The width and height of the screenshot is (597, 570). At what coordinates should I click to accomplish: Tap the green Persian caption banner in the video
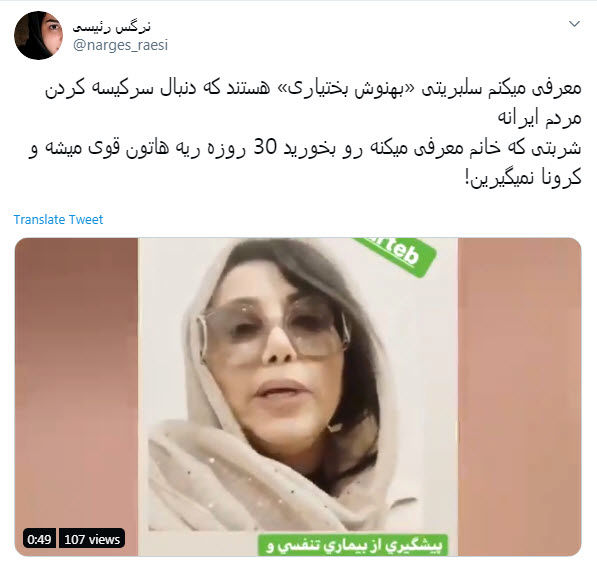[354, 545]
